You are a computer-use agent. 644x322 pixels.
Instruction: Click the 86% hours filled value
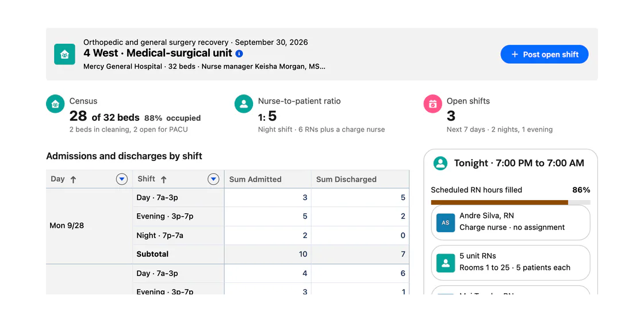581,190
